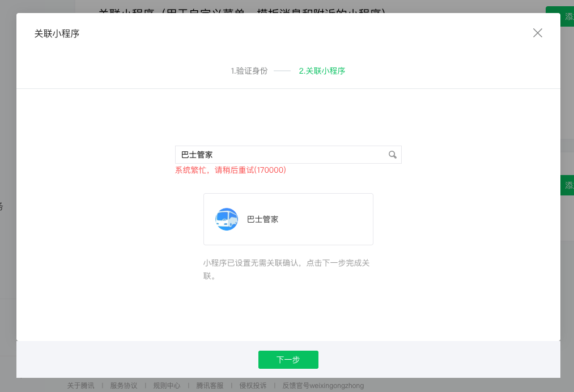Click the 关联小程序 dialog title

tap(57, 33)
